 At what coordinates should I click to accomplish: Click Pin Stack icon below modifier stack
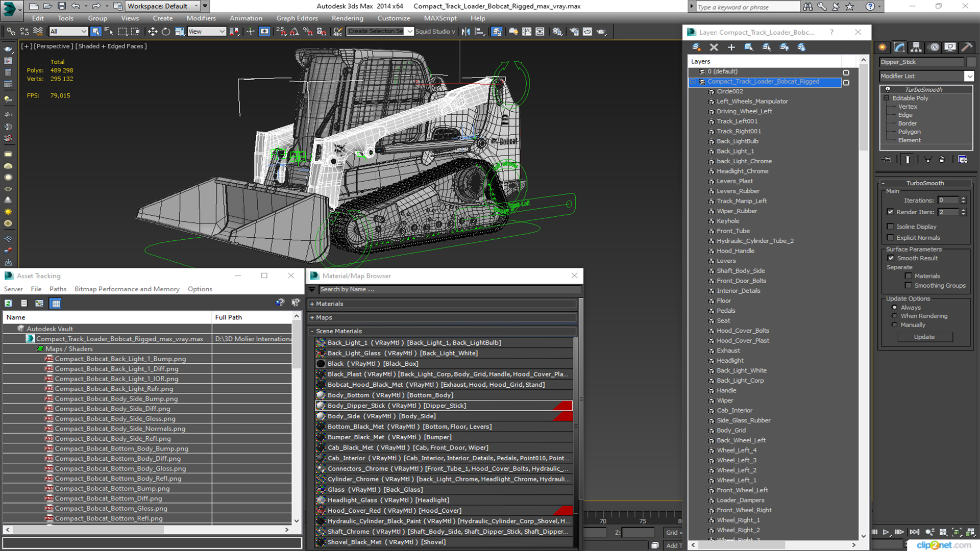point(887,160)
